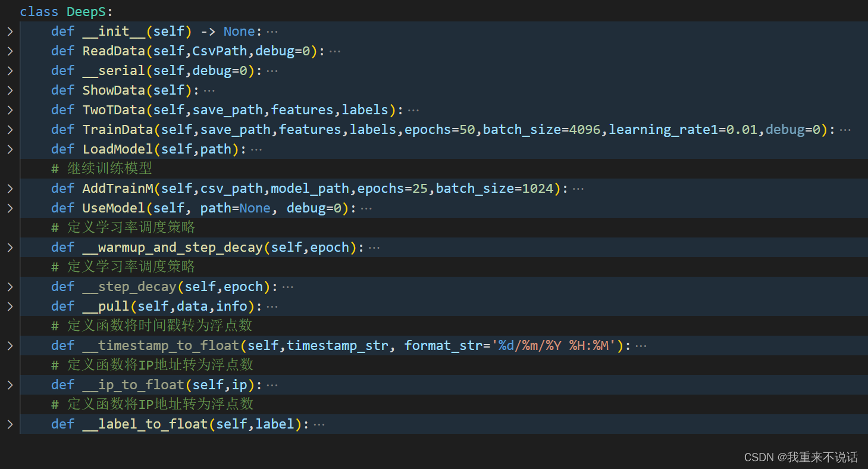Viewport: 868px width, 469px height.
Task: Expand the ShowData method fold arrow
Action: tap(10, 90)
